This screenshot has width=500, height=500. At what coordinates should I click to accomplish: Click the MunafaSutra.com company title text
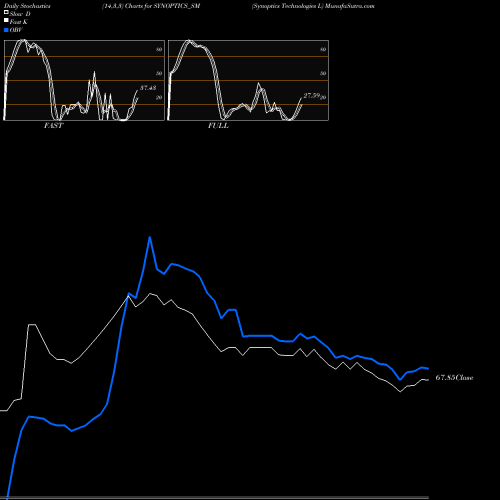pyautogui.click(x=313, y=6)
